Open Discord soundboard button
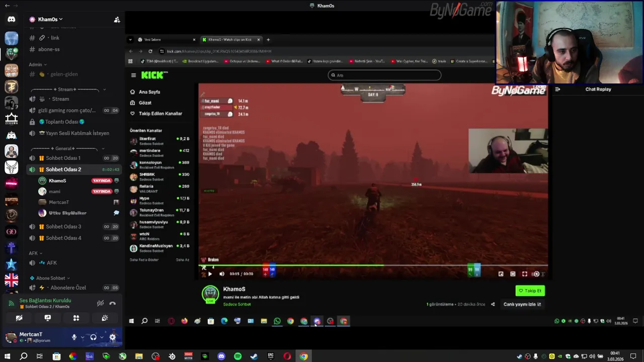 (105, 318)
